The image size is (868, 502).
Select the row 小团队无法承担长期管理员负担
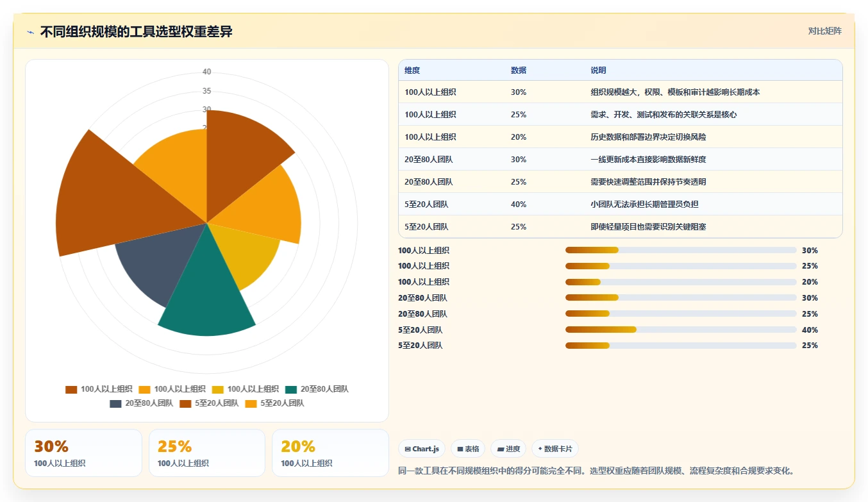pyautogui.click(x=620, y=205)
